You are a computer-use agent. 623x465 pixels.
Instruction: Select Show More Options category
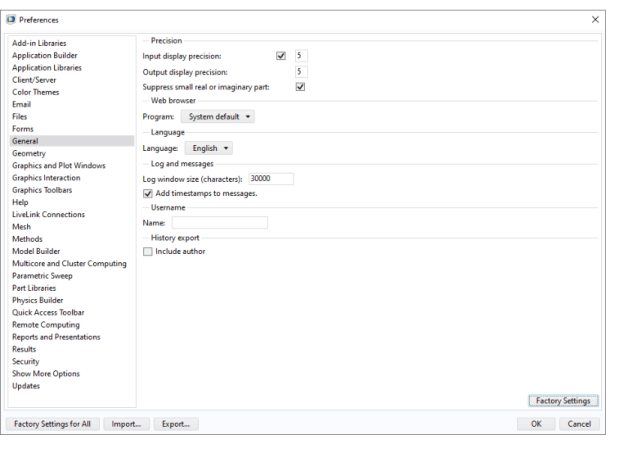72,374
